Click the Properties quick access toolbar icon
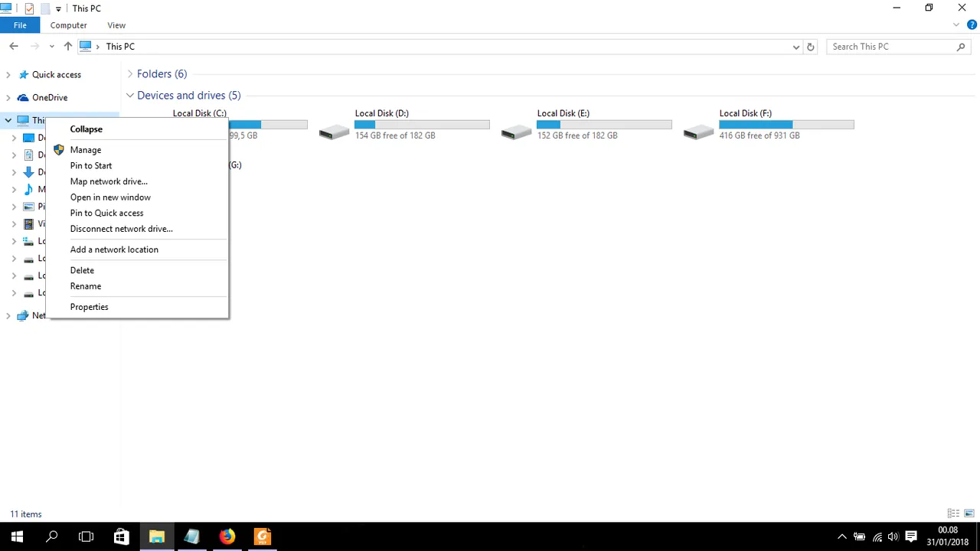The height and width of the screenshot is (551, 980). click(x=29, y=8)
